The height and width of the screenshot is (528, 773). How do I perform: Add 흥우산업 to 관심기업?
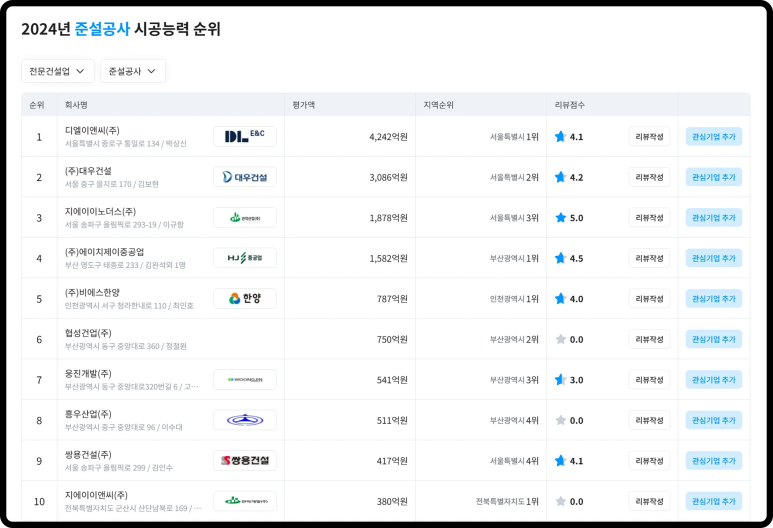coord(713,420)
